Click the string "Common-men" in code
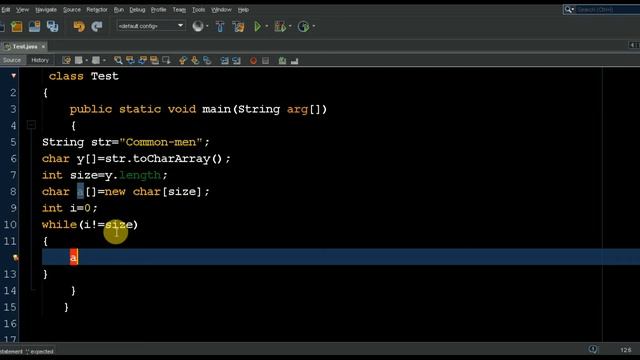This screenshot has height=360, width=640. pos(161,142)
